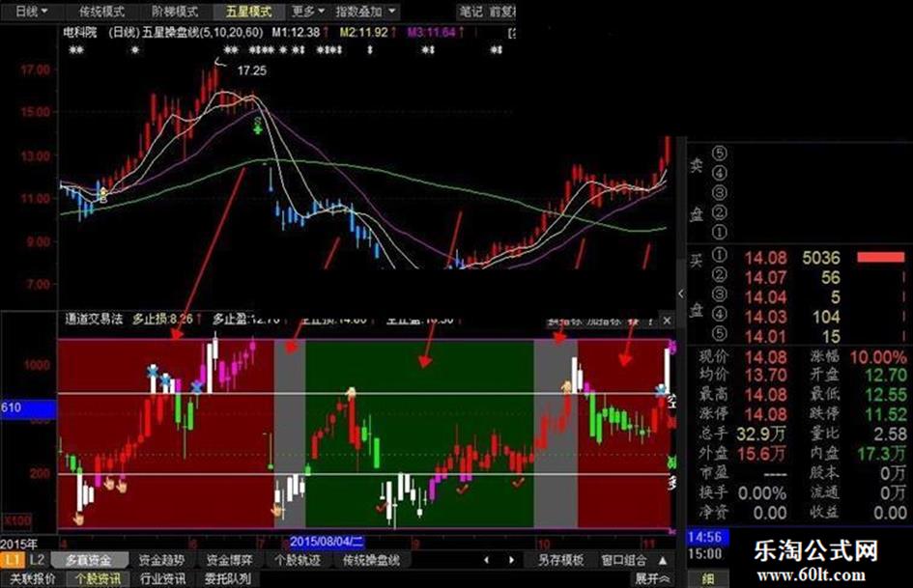The image size is (913, 588).
Task: Click the 多止损:8.26 indicator value
Action: [x=162, y=319]
